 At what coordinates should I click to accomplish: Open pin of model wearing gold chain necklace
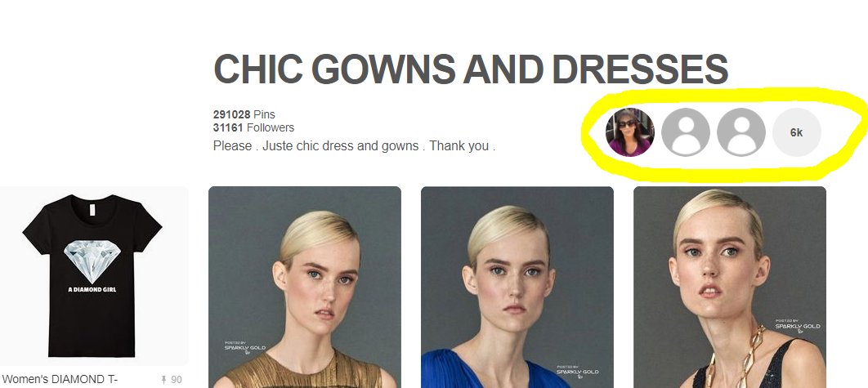[730, 287]
